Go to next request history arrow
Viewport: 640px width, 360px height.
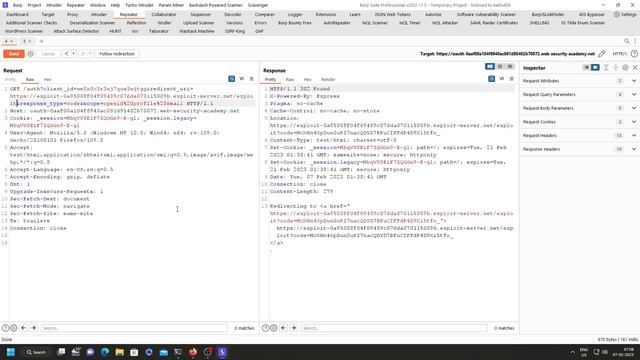point(83,54)
